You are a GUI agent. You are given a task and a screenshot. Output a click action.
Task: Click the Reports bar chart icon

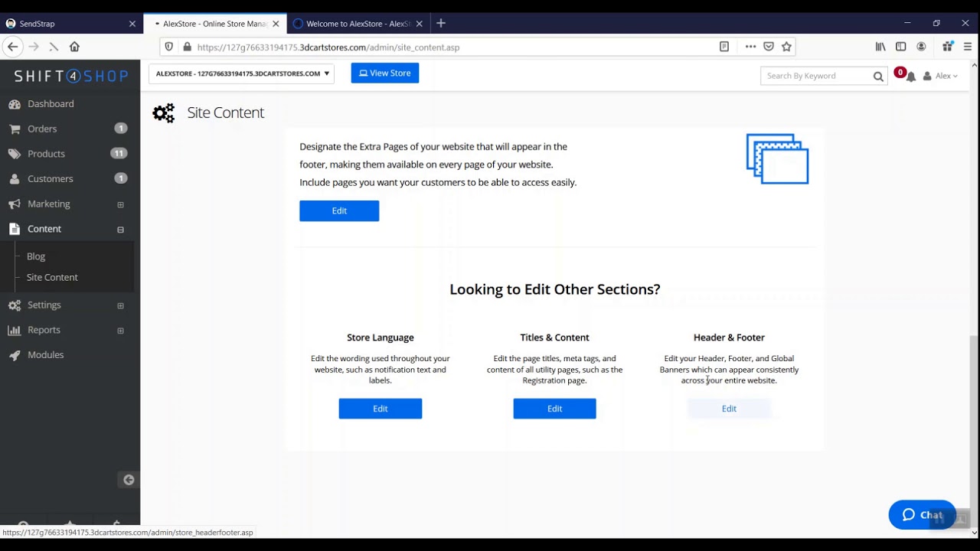click(15, 330)
